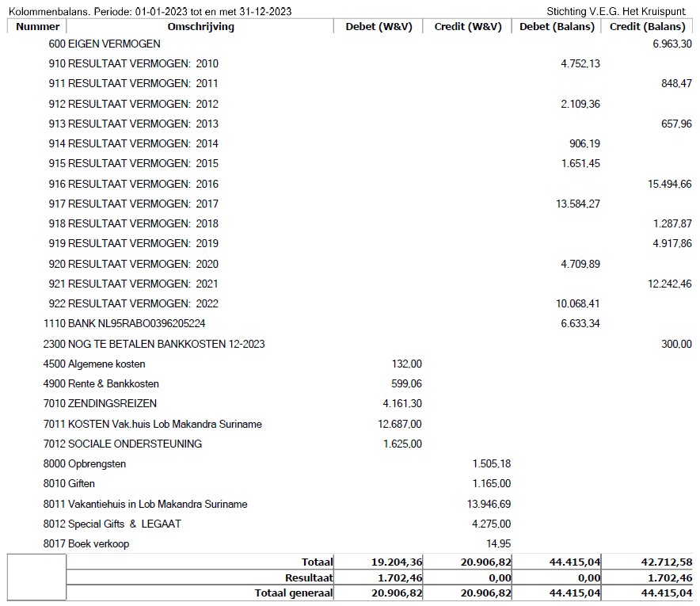Click the 4500 Algemene kosten row
The width and height of the screenshot is (700, 606).
point(94,364)
